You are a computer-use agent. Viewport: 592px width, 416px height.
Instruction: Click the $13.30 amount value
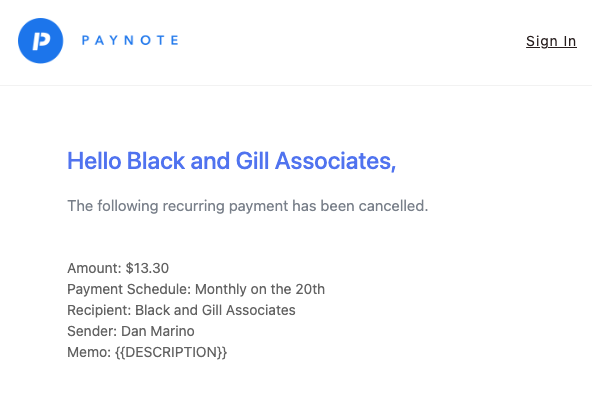[x=147, y=268]
